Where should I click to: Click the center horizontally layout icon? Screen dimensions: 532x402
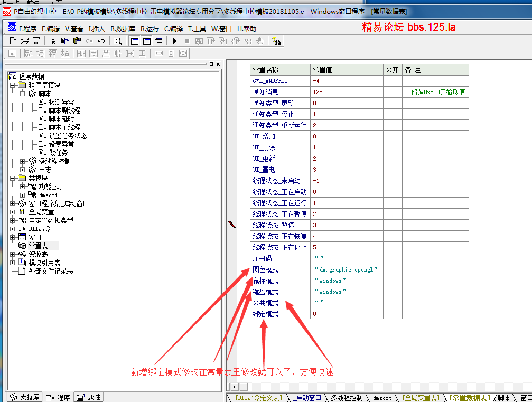[81, 53]
